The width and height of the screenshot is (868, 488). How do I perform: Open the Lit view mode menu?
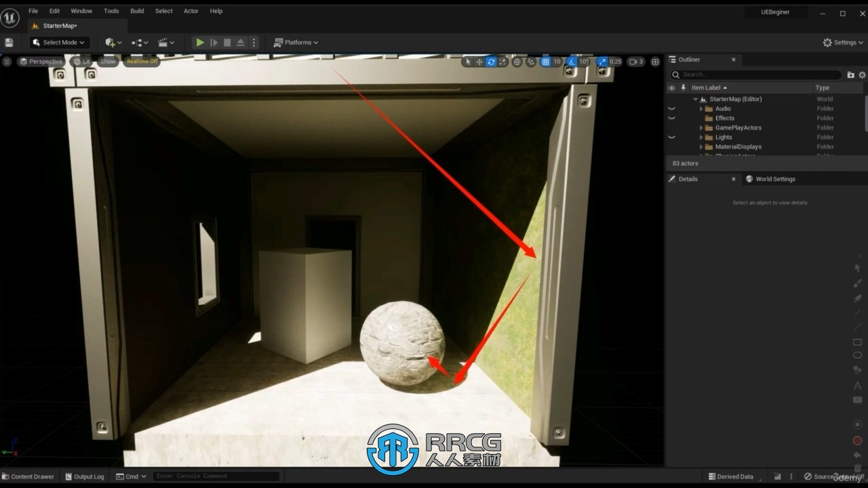(x=81, y=62)
